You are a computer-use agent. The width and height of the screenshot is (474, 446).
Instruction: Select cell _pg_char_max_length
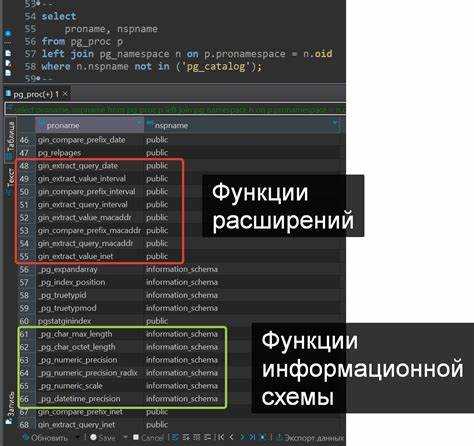(x=75, y=334)
